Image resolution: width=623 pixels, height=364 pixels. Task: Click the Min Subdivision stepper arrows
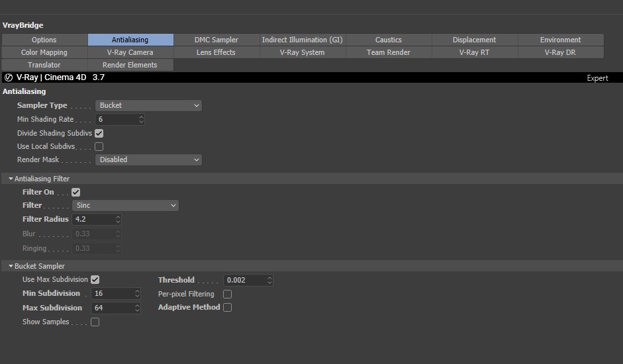(137, 294)
